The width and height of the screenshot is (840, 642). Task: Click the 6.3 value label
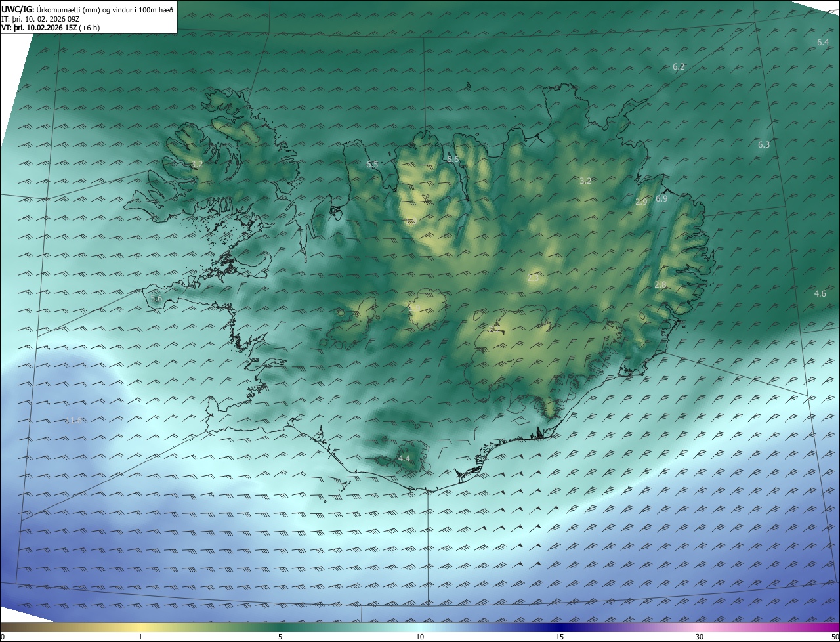tap(764, 144)
